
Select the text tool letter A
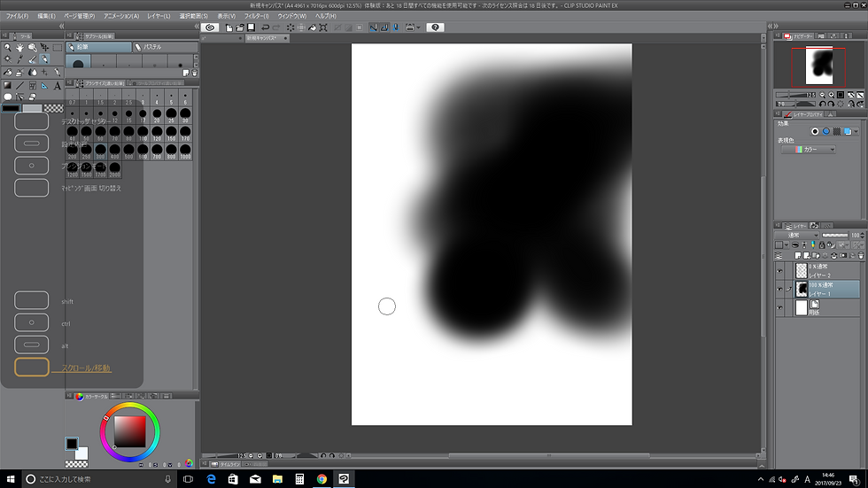click(x=57, y=85)
